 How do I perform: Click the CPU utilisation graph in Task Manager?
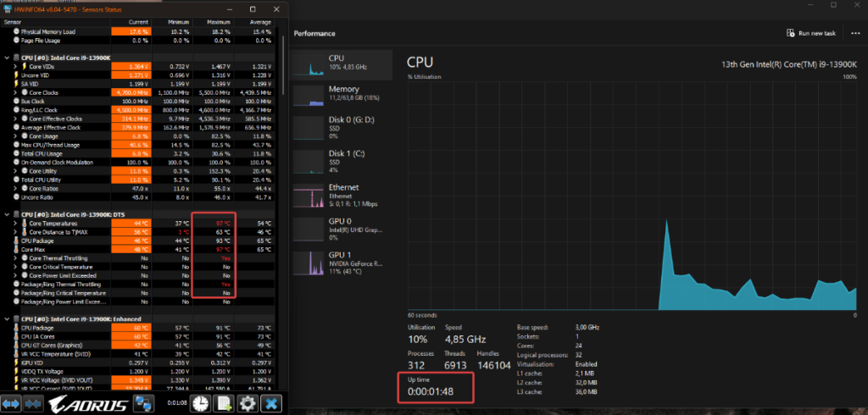point(632,196)
